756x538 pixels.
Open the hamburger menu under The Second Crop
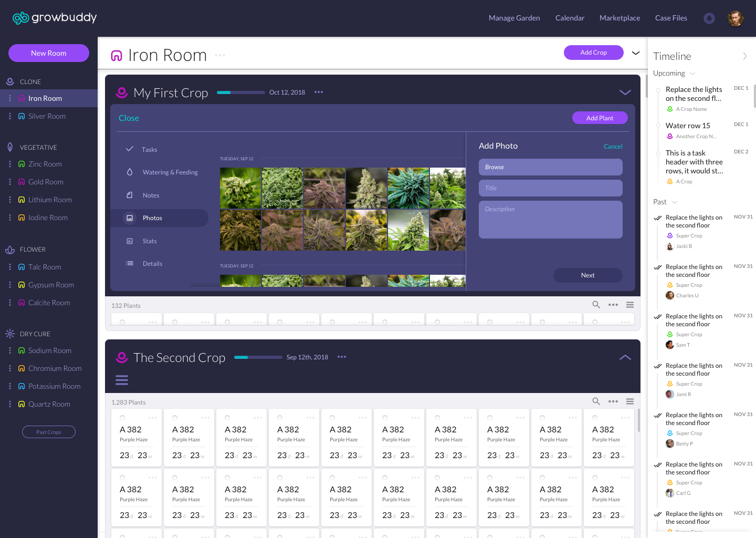click(122, 380)
